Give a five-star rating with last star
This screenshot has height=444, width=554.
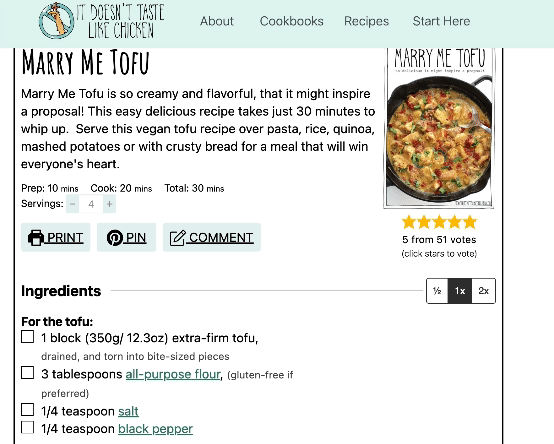coord(470,223)
